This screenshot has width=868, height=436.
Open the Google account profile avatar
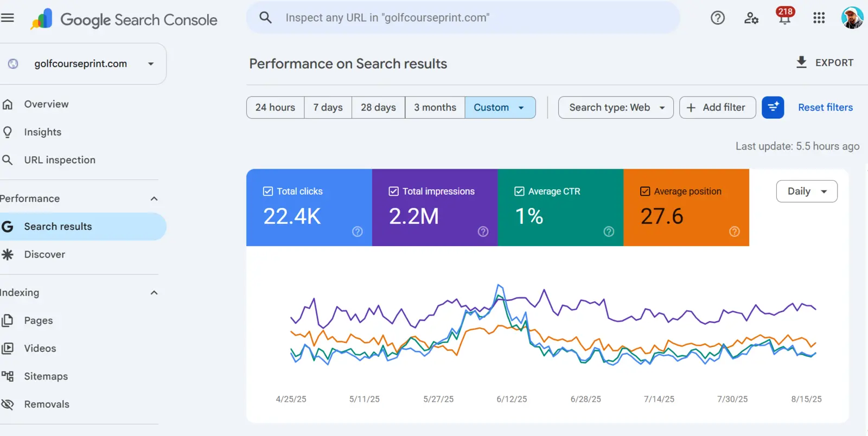[852, 18]
